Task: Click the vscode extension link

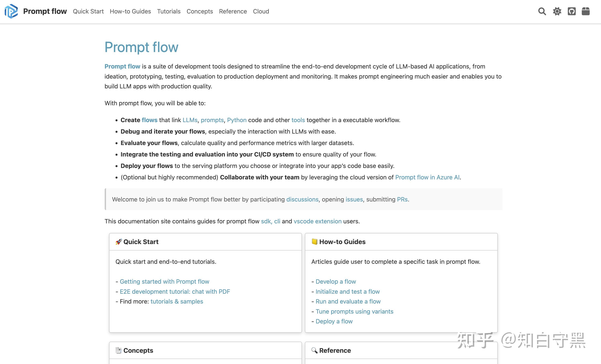Action: coord(317,221)
